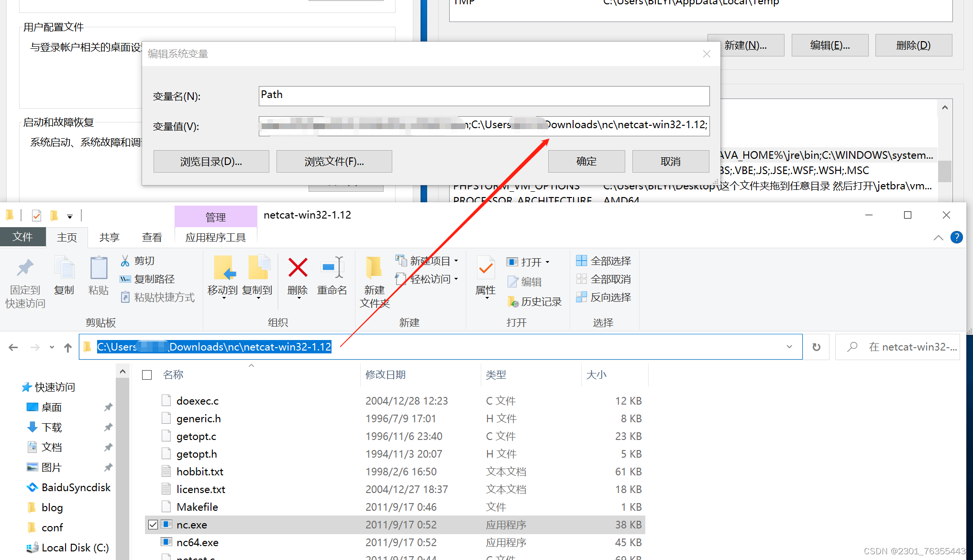The height and width of the screenshot is (560, 973).
Task: Uncheck the nc.exe file checkbox
Action: click(153, 525)
